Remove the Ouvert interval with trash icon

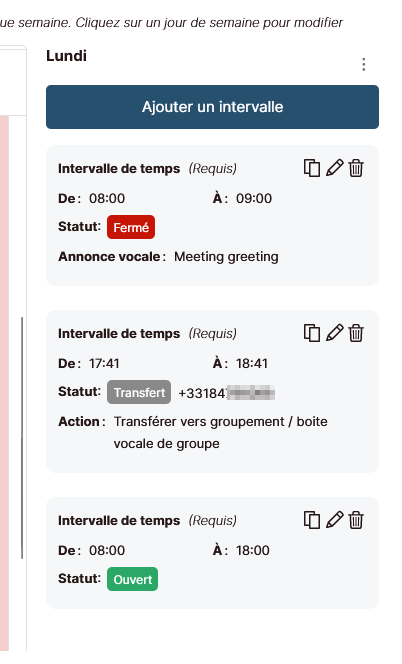click(356, 520)
